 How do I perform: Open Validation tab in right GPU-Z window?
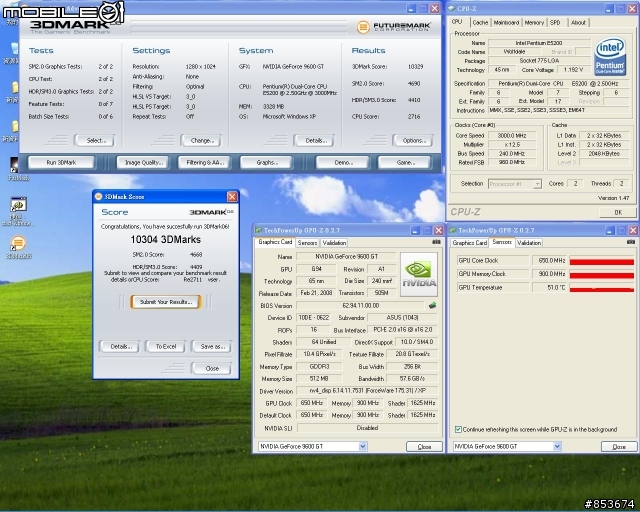(x=529, y=243)
